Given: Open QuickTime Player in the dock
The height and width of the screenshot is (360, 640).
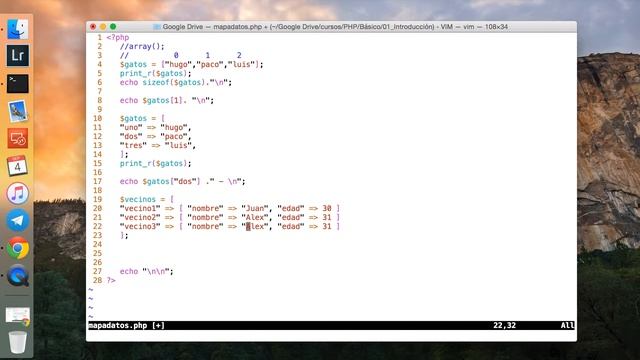Looking at the screenshot, I should (x=18, y=276).
